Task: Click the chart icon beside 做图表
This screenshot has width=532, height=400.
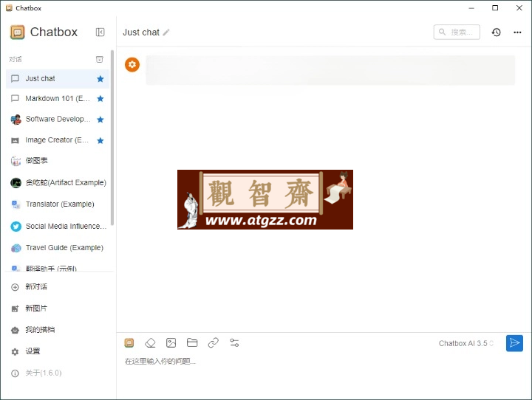Action: click(16, 161)
